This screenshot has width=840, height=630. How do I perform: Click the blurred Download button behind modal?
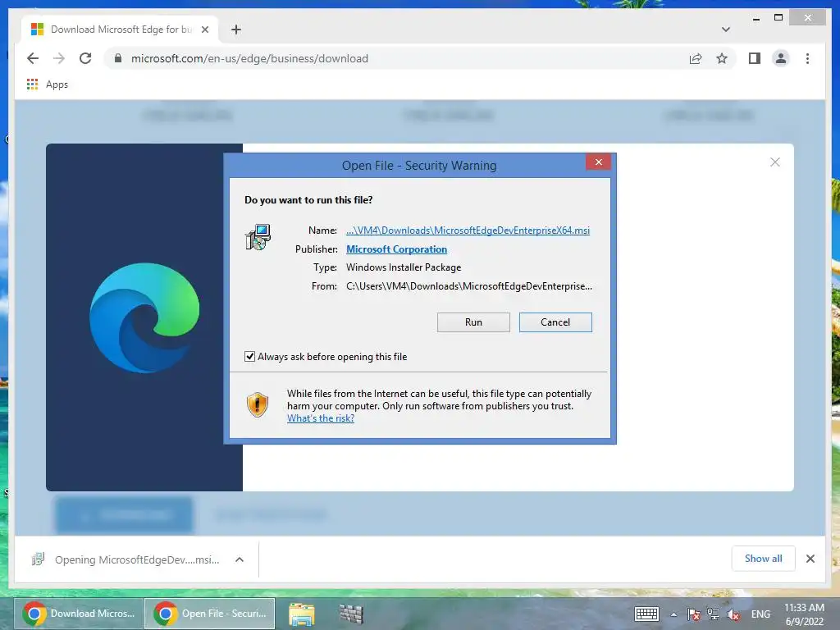click(x=125, y=515)
